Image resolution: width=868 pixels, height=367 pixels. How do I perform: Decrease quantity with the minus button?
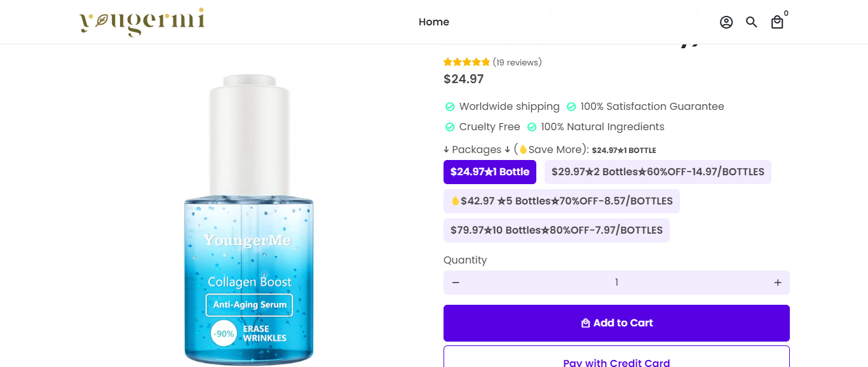click(x=456, y=283)
